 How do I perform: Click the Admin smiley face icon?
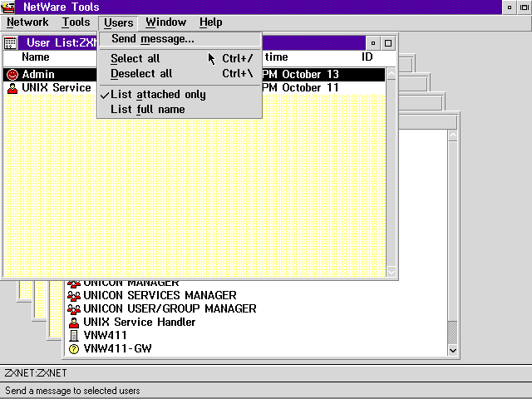pos(12,75)
